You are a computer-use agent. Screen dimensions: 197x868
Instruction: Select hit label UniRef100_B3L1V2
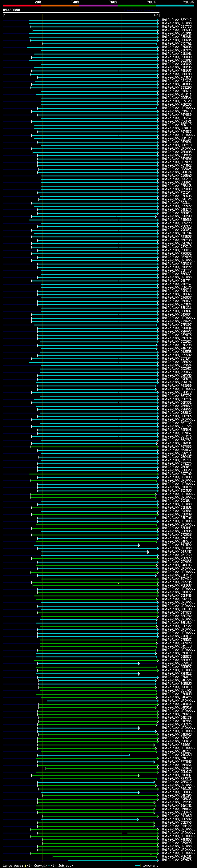(x=177, y=626)
